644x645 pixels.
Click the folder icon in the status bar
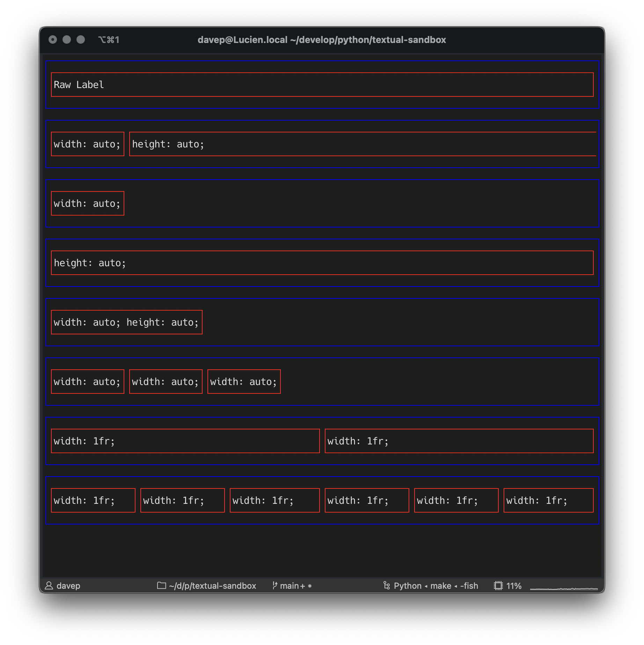pos(161,585)
